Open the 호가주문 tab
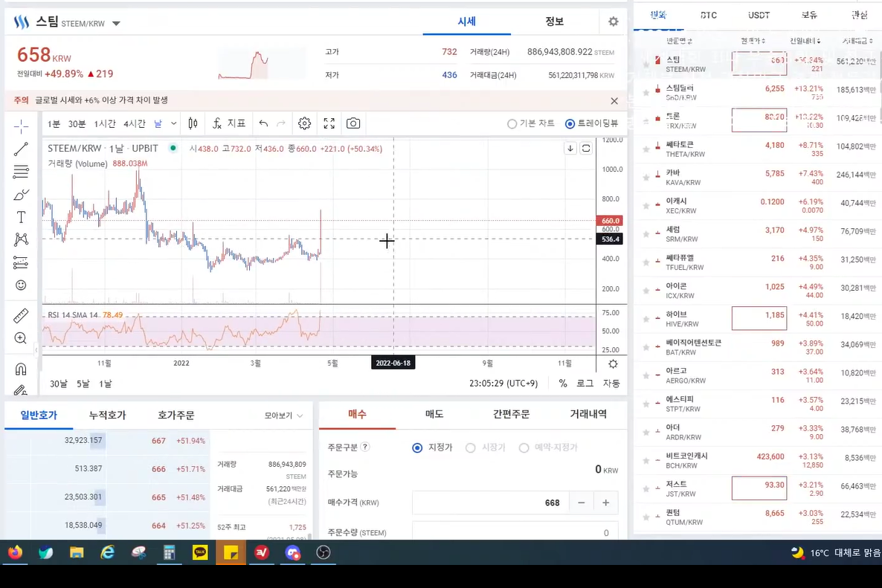The height and width of the screenshot is (588, 882). click(x=176, y=416)
